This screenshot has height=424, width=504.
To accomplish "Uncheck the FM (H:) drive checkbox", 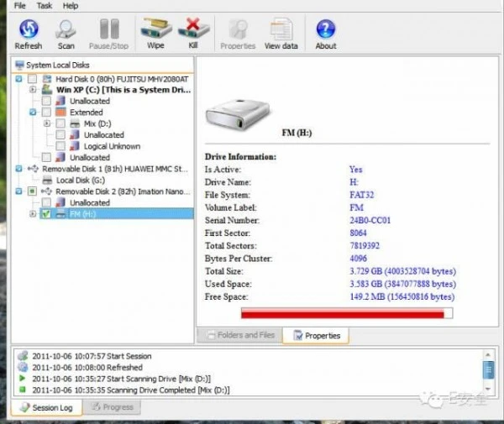I will 46,214.
